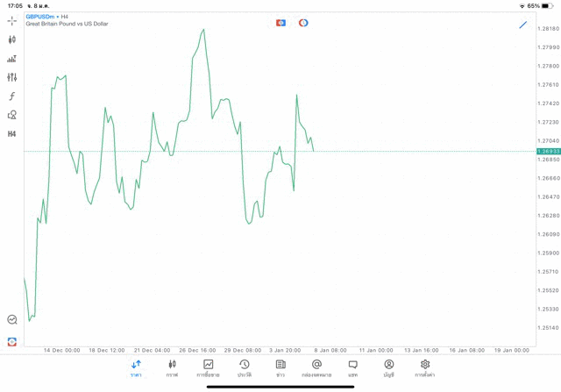
Task: Tap the line drawing tool icon
Action: tap(523, 25)
